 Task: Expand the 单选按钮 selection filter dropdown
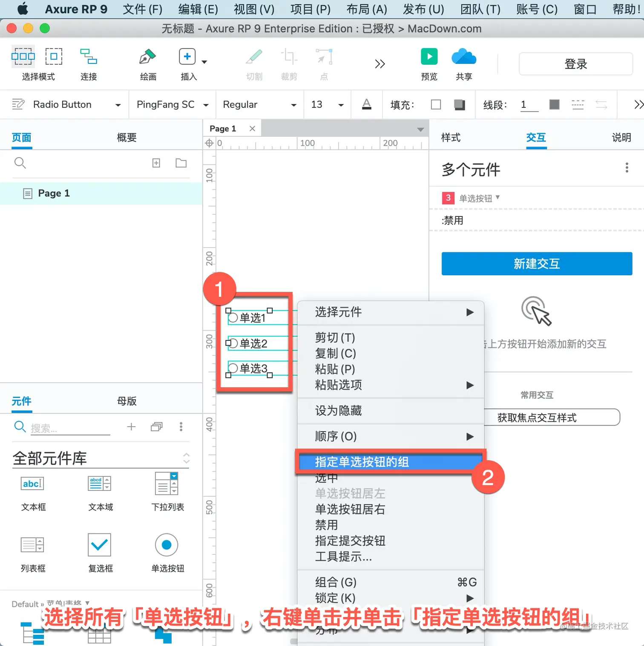(497, 198)
